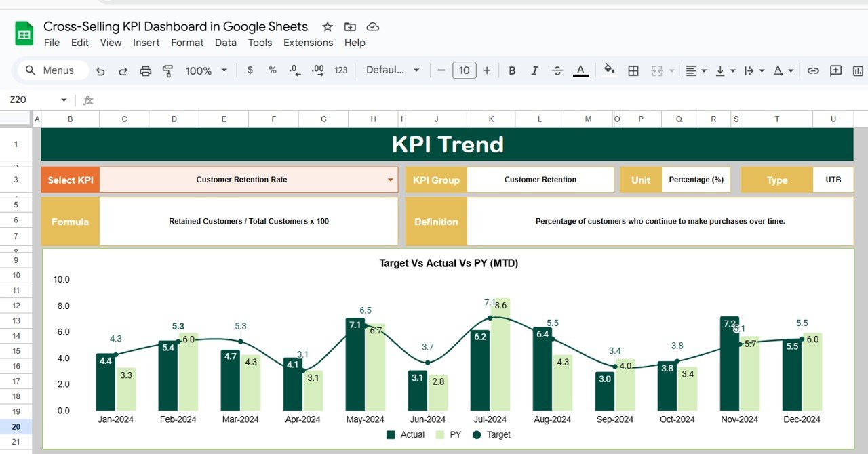Star the spreadsheet document
Image resolution: width=868 pixels, height=454 pixels.
tap(328, 26)
